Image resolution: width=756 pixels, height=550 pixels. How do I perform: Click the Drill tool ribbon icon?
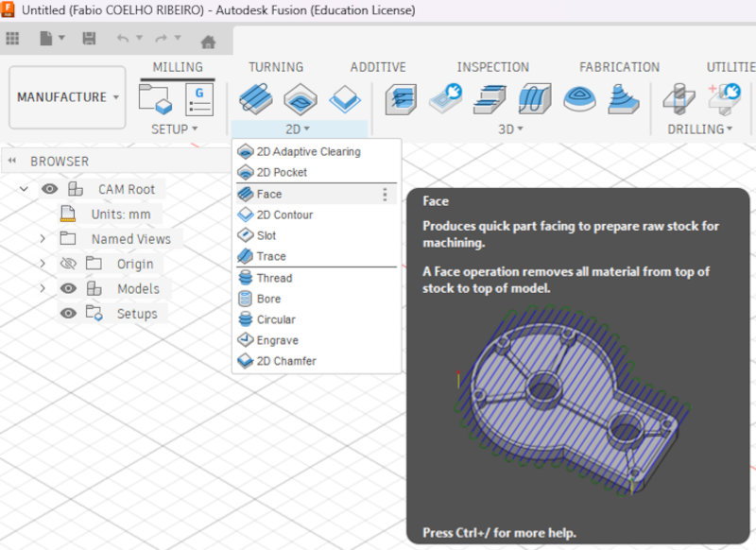click(679, 99)
